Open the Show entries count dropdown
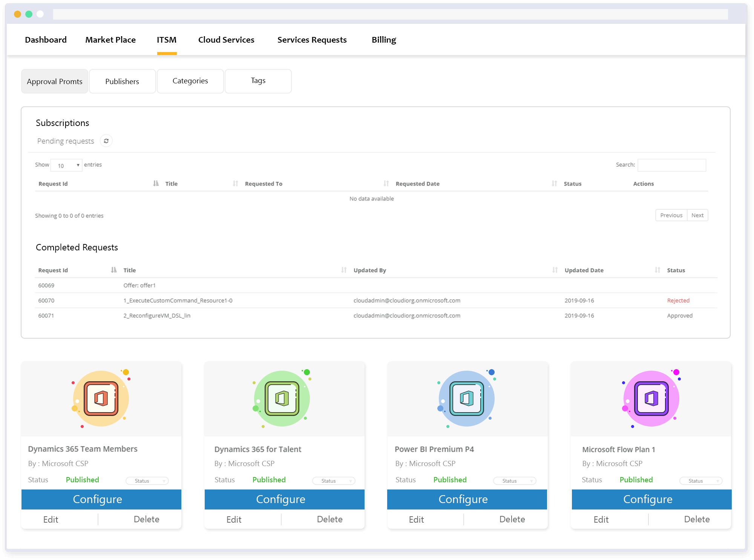 point(66,165)
